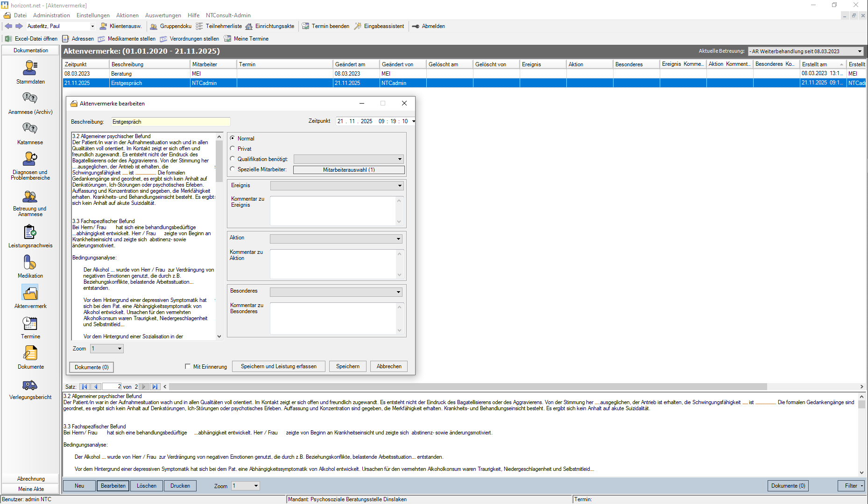Open the Termine calendar icon
The height and width of the screenshot is (504, 868).
[30, 323]
